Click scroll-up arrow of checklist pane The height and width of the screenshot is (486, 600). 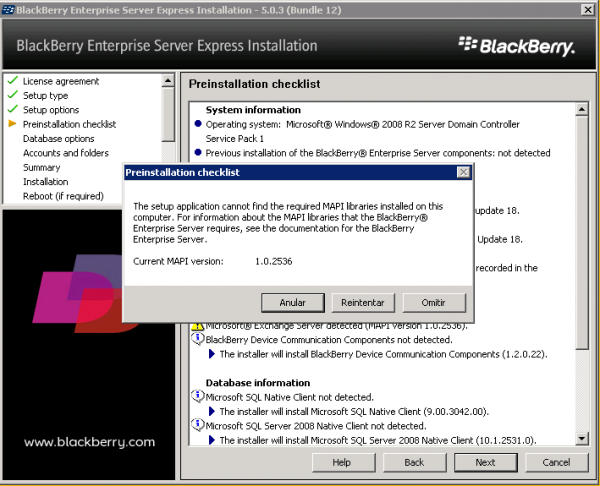coord(582,109)
